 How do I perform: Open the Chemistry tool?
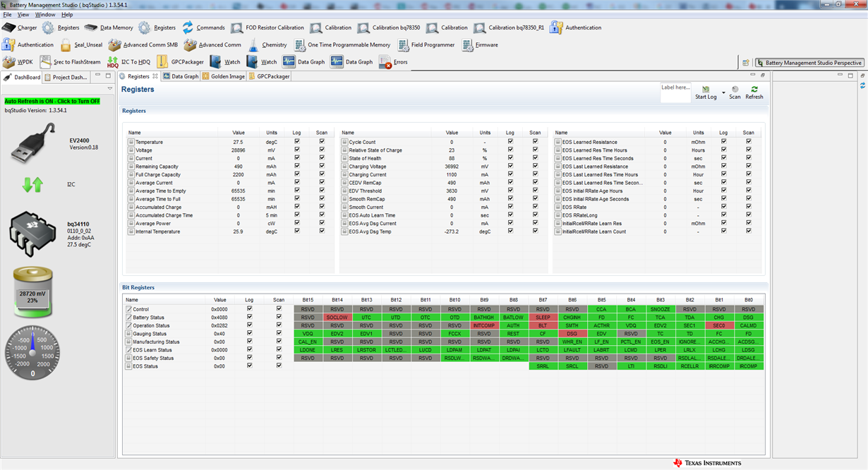tap(267, 45)
